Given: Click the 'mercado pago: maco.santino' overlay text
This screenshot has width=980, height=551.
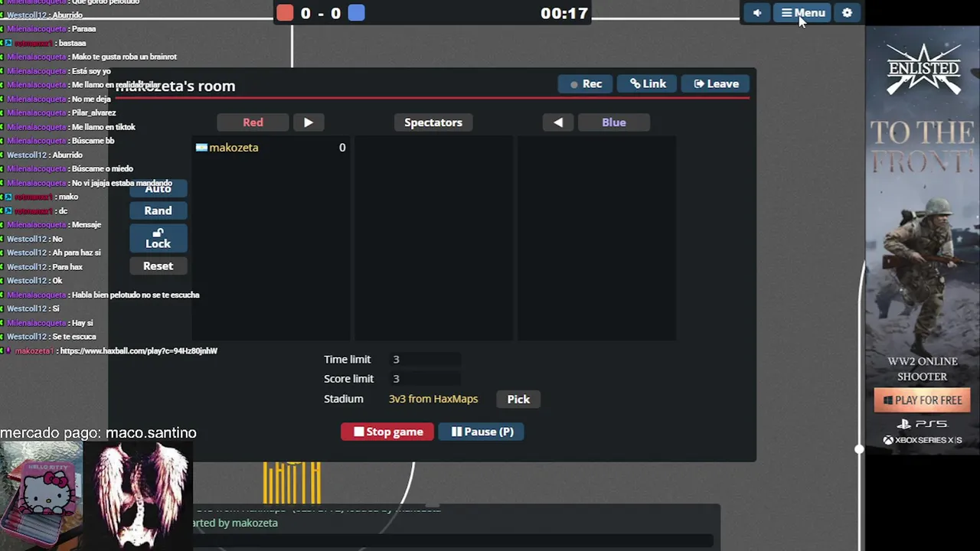Looking at the screenshot, I should (x=98, y=433).
